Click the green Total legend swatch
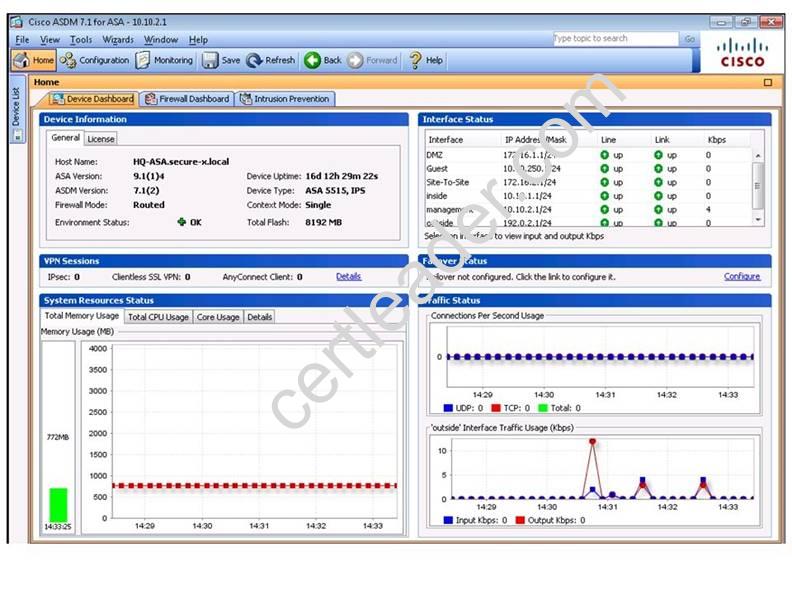This screenshot has width=792, height=594. [x=543, y=408]
